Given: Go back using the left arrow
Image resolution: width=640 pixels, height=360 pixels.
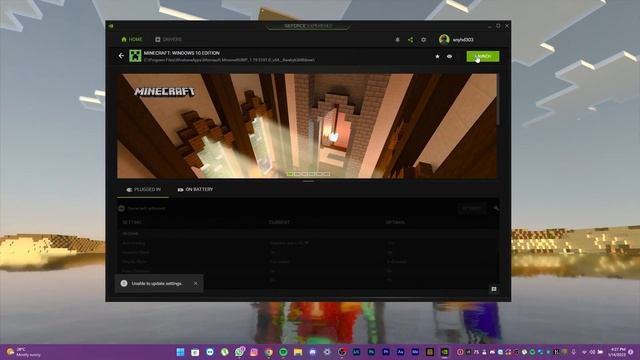Looking at the screenshot, I should (x=121, y=56).
